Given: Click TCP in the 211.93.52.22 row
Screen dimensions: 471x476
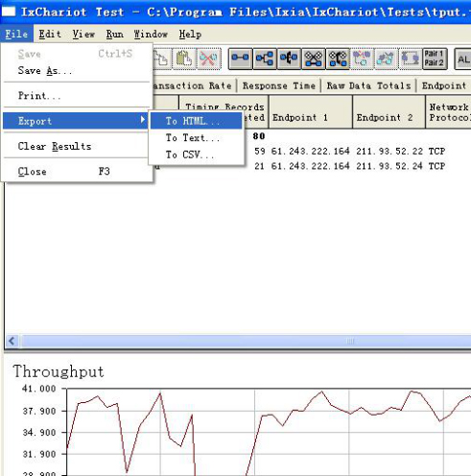Looking at the screenshot, I should [436, 151].
